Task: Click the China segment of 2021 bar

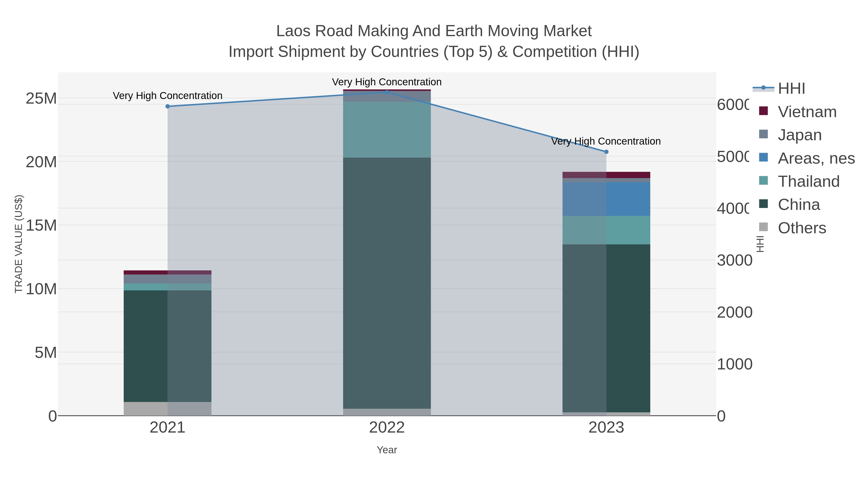Action: click(x=168, y=346)
